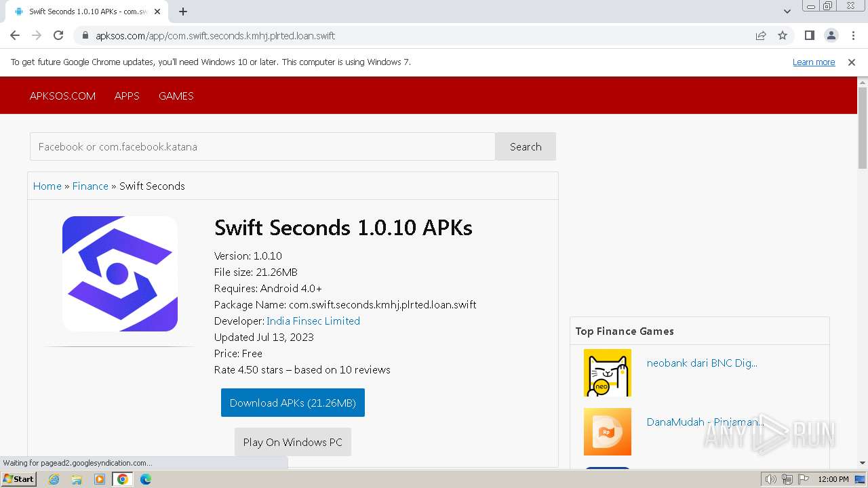Follow the Finance breadcrumb link

[90, 186]
